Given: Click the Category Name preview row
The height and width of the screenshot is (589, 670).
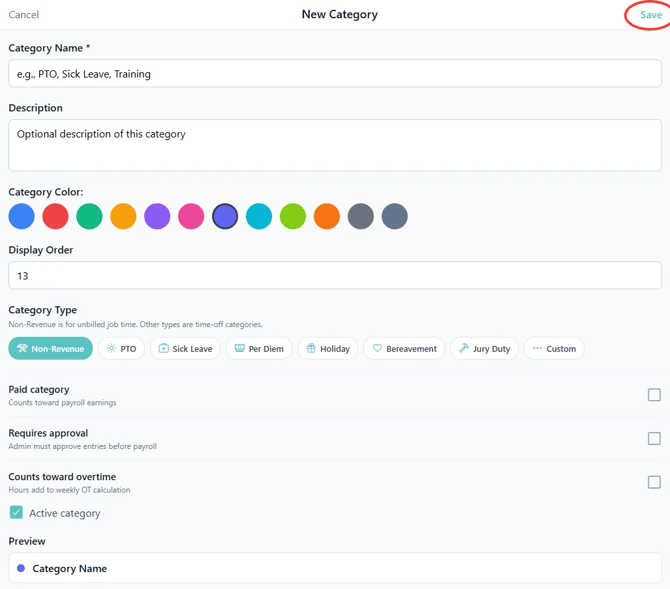Looking at the screenshot, I should [x=335, y=568].
